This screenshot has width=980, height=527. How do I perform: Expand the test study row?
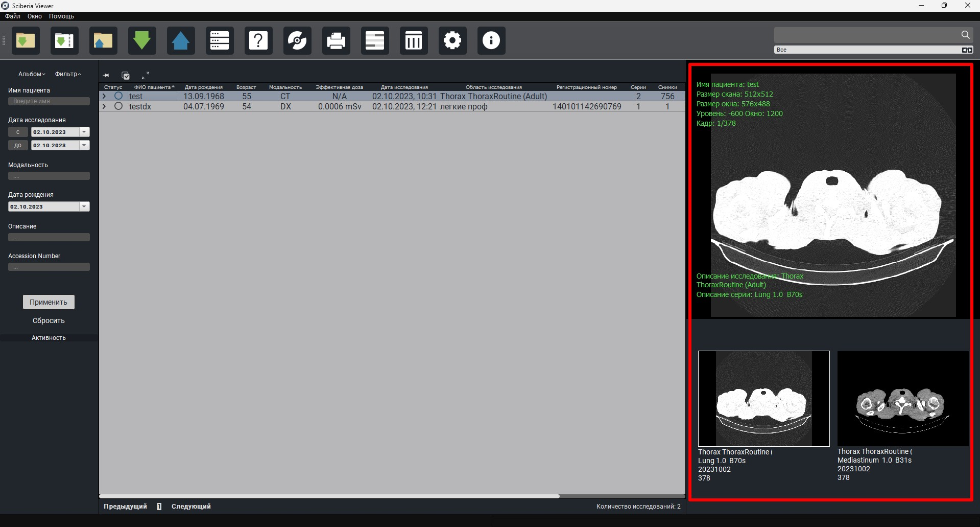pyautogui.click(x=104, y=96)
